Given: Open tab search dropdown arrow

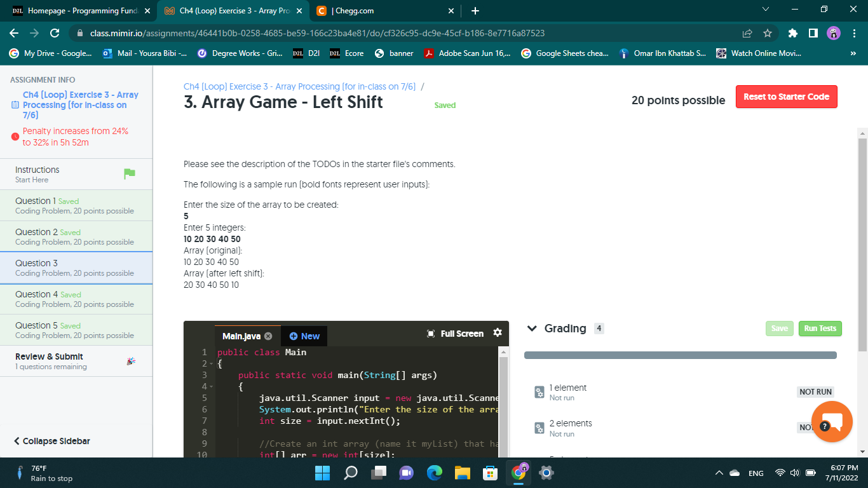Looking at the screenshot, I should tap(766, 10).
